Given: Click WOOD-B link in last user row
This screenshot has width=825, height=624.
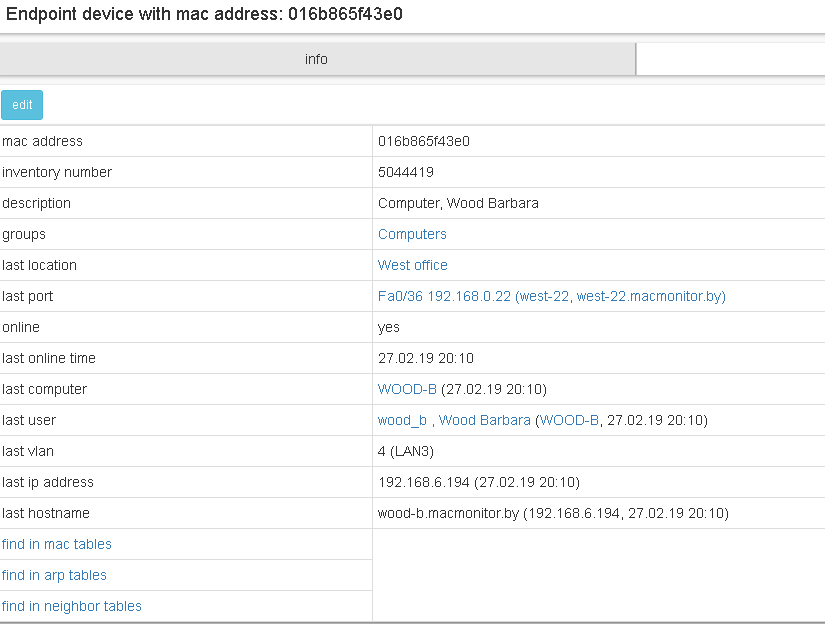Looking at the screenshot, I should tap(569, 420).
